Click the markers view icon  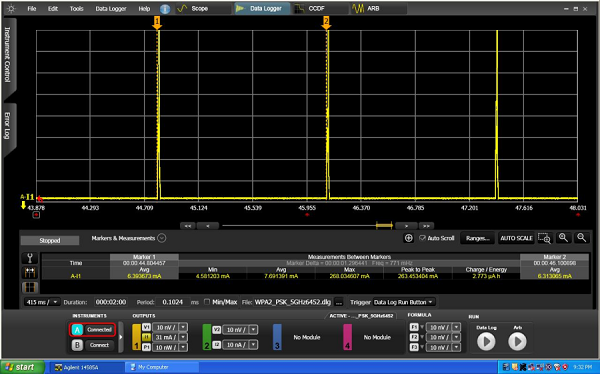pyautogui.click(x=30, y=273)
